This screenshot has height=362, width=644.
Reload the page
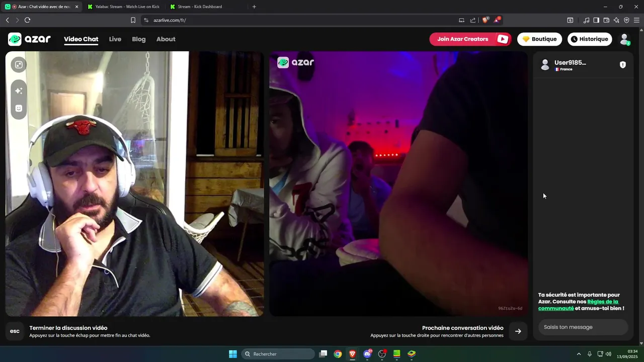(x=27, y=20)
